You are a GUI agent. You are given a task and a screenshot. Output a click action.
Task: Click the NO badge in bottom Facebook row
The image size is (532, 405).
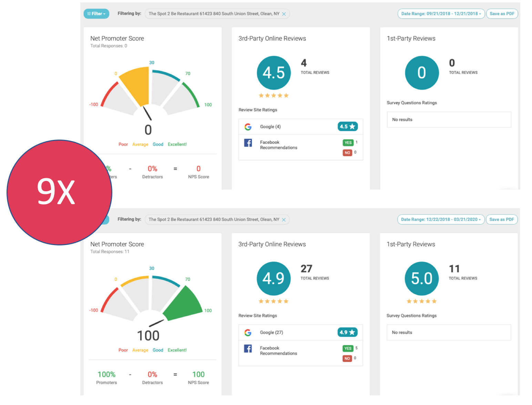(x=347, y=358)
